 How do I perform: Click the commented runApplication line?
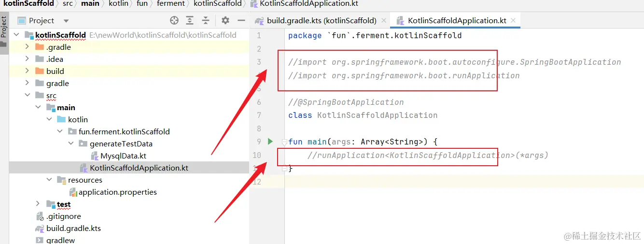pyautogui.click(x=428, y=155)
